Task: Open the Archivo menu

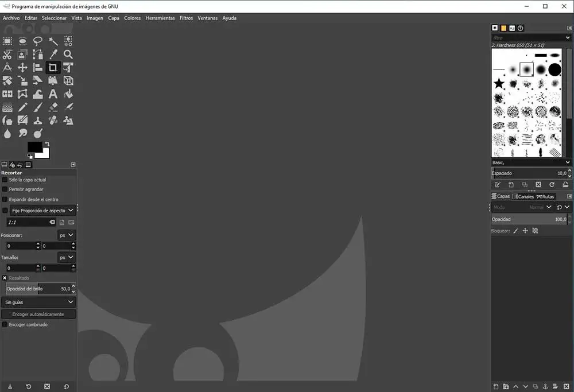Action: click(x=11, y=18)
